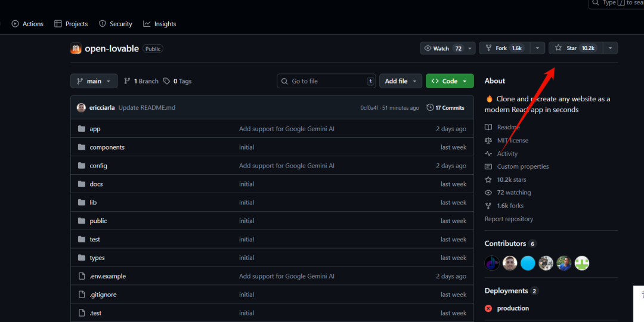Open the app row's Gemini AI commit message

click(x=287, y=129)
